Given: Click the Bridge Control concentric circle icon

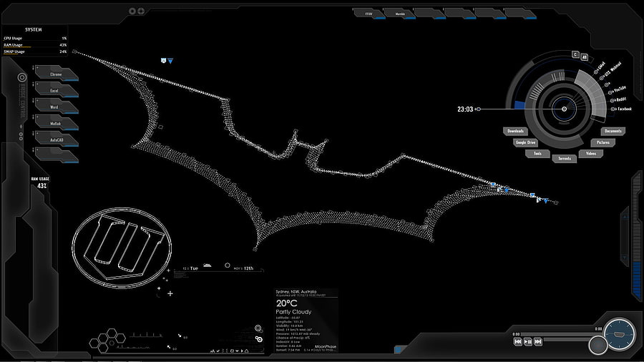Looking at the screenshot, I should click(x=22, y=77).
